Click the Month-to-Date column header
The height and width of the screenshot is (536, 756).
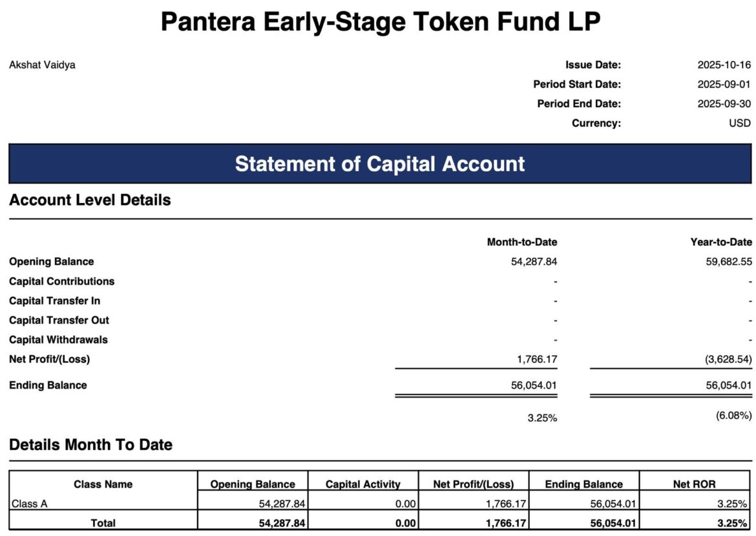tap(521, 242)
